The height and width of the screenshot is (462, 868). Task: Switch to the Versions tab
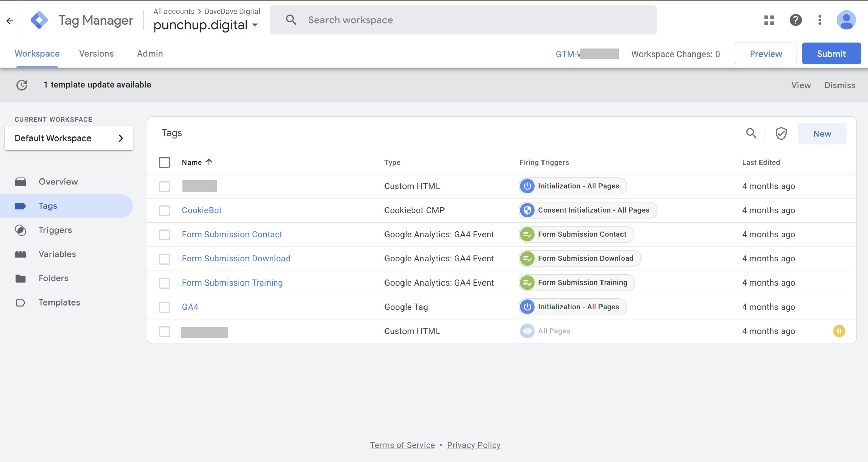(x=96, y=54)
